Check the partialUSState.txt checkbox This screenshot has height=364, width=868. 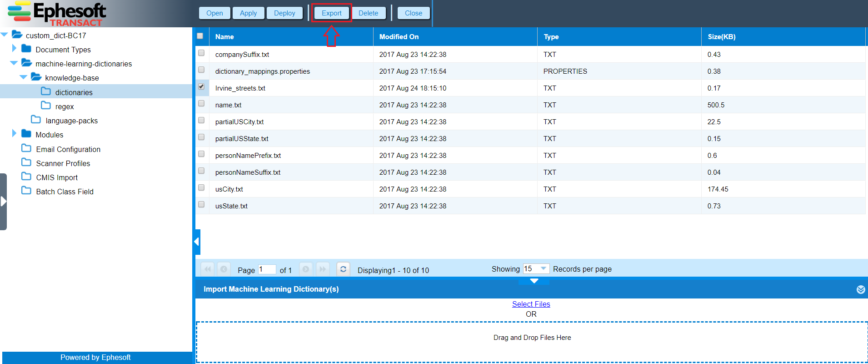[x=201, y=137]
